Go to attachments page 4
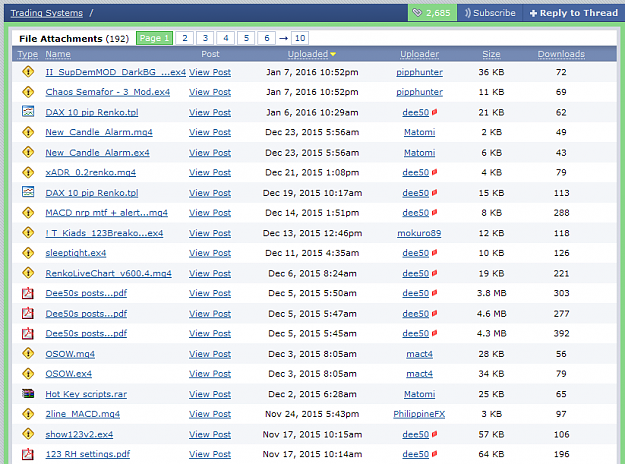Image resolution: width=625 pixels, height=464 pixels. [x=226, y=38]
